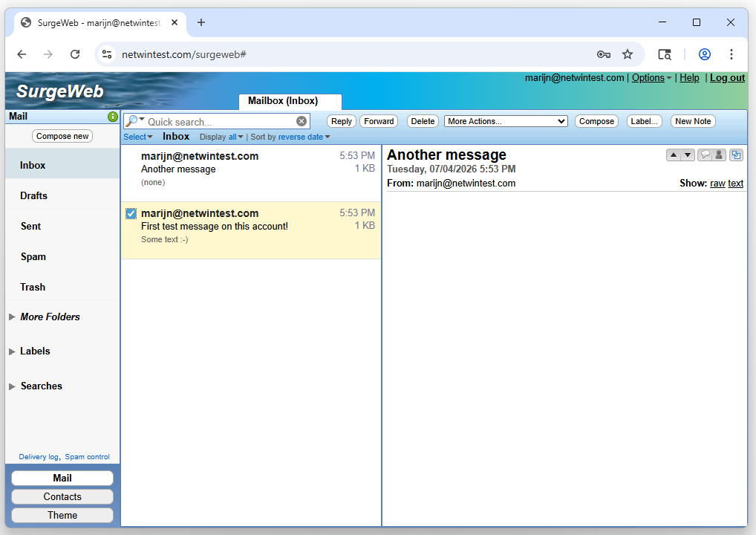The height and width of the screenshot is (535, 756).
Task: Uncheck the 'First test message' email checkbox
Action: click(x=131, y=214)
